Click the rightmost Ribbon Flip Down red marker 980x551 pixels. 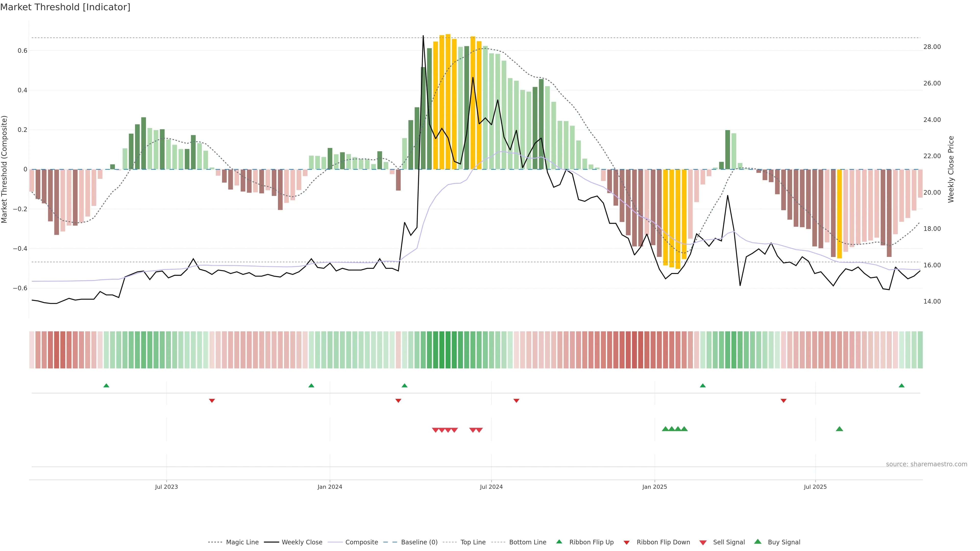[783, 400]
